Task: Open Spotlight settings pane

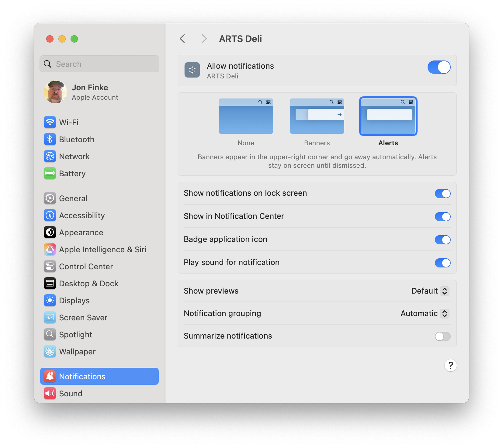Action: coord(99,335)
